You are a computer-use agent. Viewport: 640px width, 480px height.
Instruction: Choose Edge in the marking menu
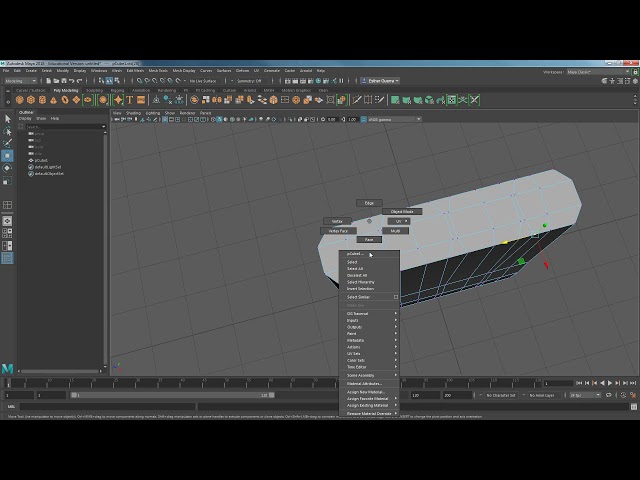[x=369, y=203]
